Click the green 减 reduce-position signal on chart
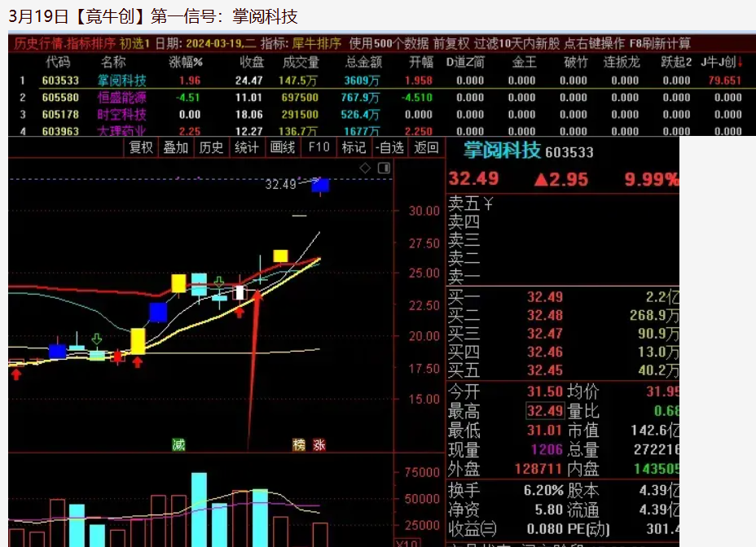 [x=179, y=443]
